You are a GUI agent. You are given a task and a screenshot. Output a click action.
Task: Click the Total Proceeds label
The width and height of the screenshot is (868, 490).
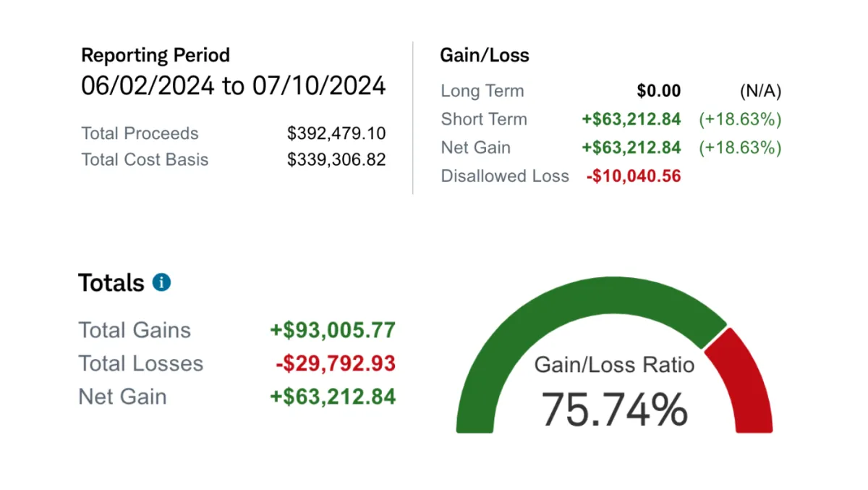(x=140, y=134)
